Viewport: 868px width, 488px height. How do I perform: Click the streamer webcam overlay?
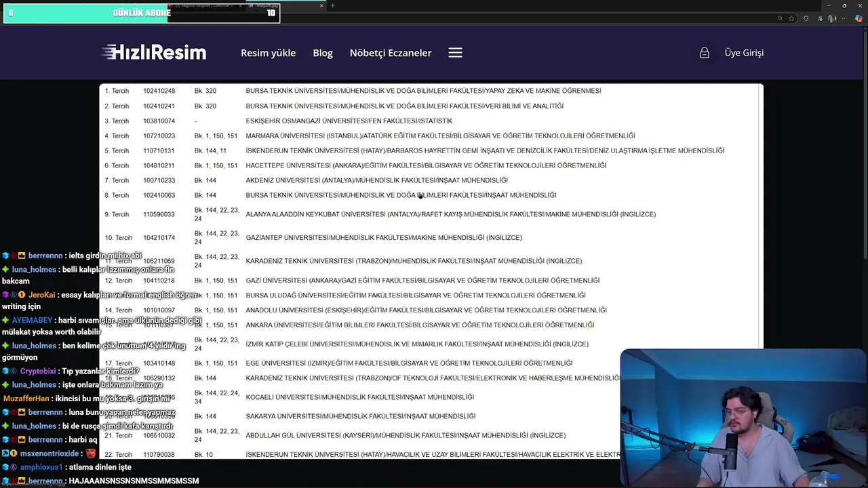pos(743,418)
